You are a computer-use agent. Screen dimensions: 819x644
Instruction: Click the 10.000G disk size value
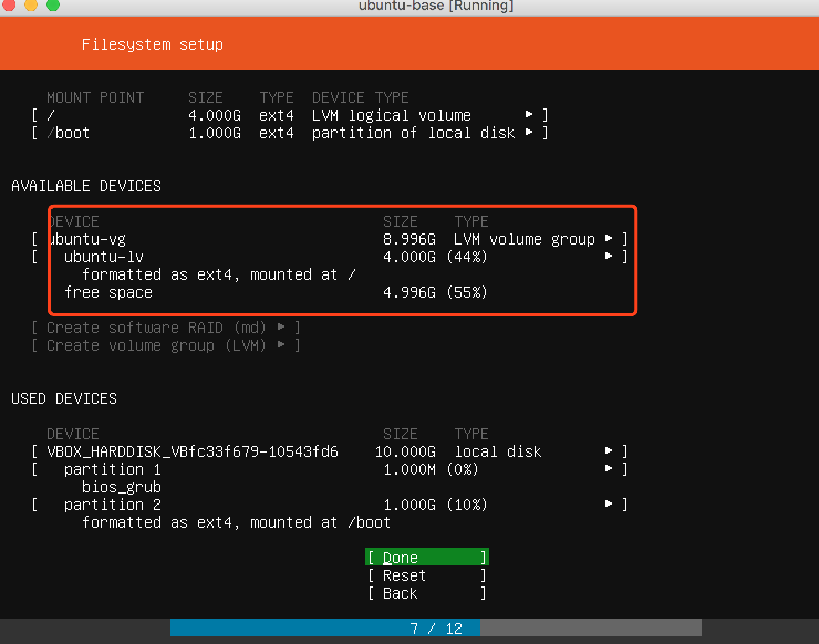(x=405, y=451)
